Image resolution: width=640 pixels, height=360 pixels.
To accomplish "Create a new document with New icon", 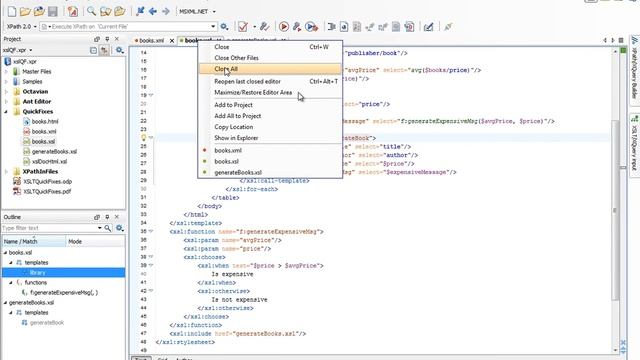I will click(x=12, y=11).
